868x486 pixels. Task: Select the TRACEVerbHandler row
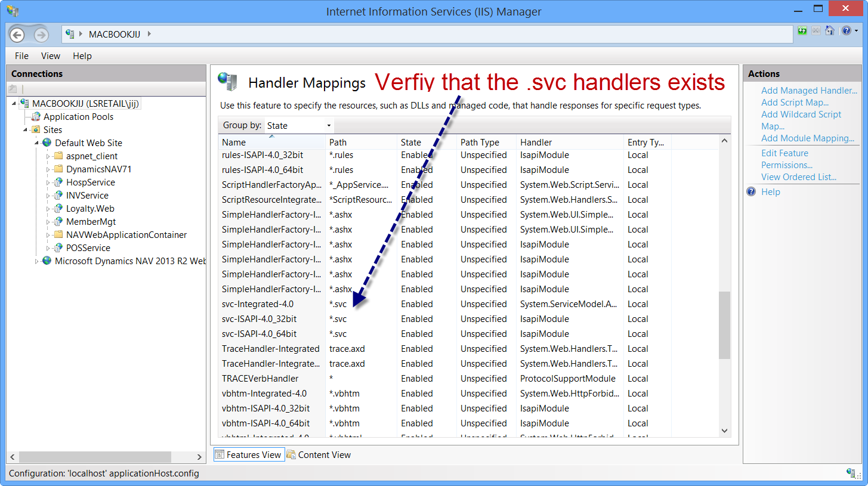468,379
